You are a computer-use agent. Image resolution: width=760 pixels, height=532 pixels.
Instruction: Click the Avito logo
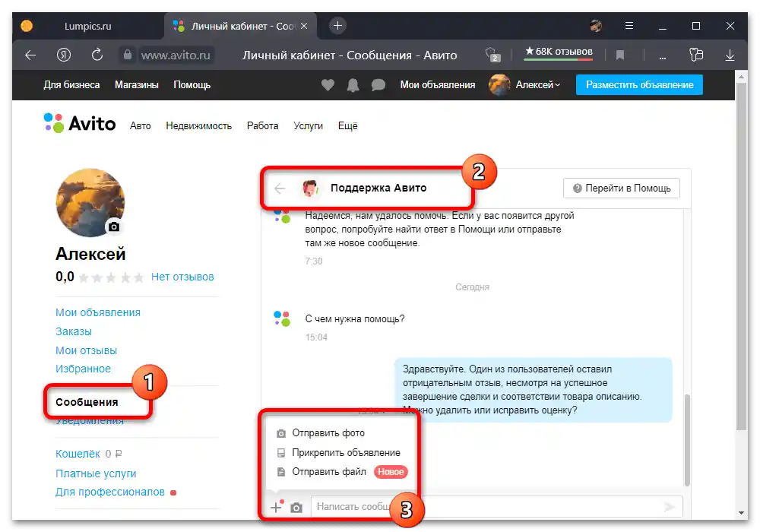(x=80, y=124)
